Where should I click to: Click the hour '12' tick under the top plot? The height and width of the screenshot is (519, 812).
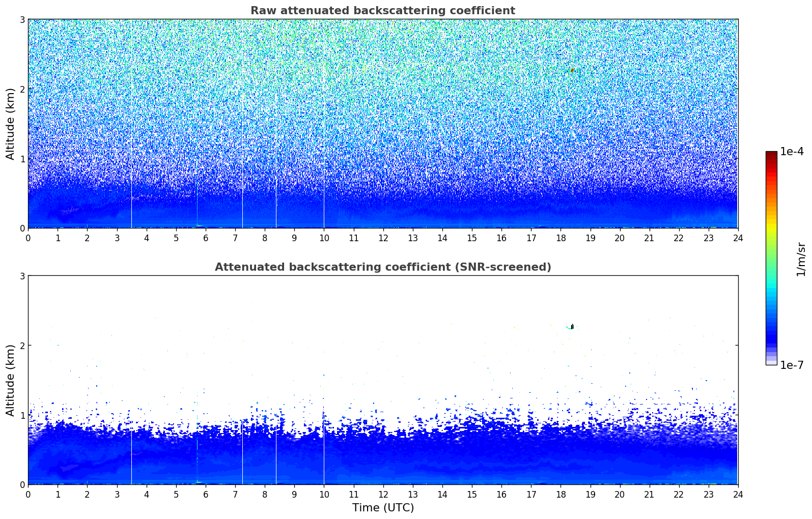tap(383, 238)
